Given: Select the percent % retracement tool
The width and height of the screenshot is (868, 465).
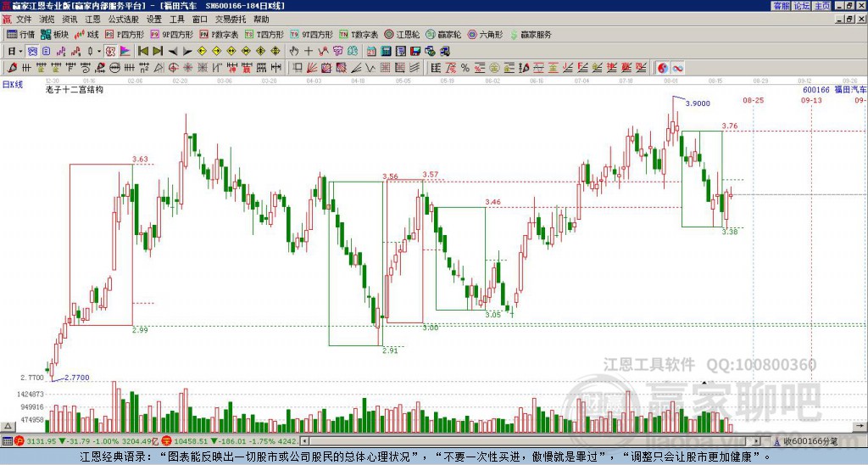Looking at the screenshot, I should (x=465, y=68).
